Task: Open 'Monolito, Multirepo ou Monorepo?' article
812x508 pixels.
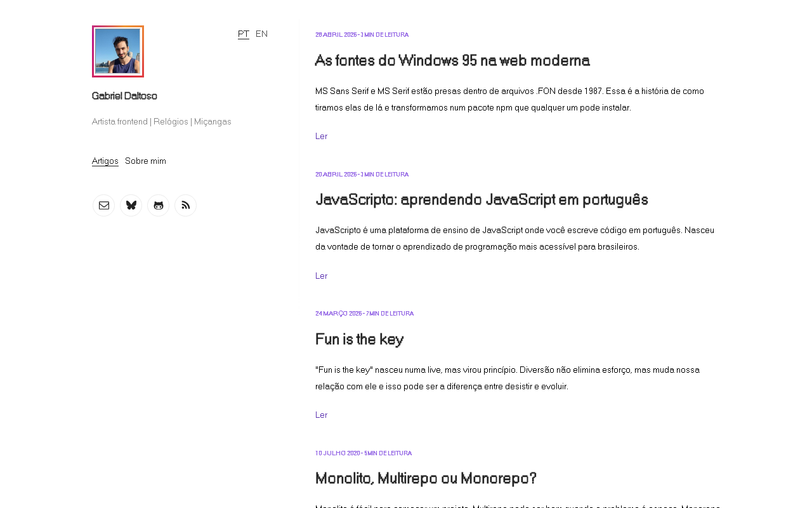Action: pos(426,478)
